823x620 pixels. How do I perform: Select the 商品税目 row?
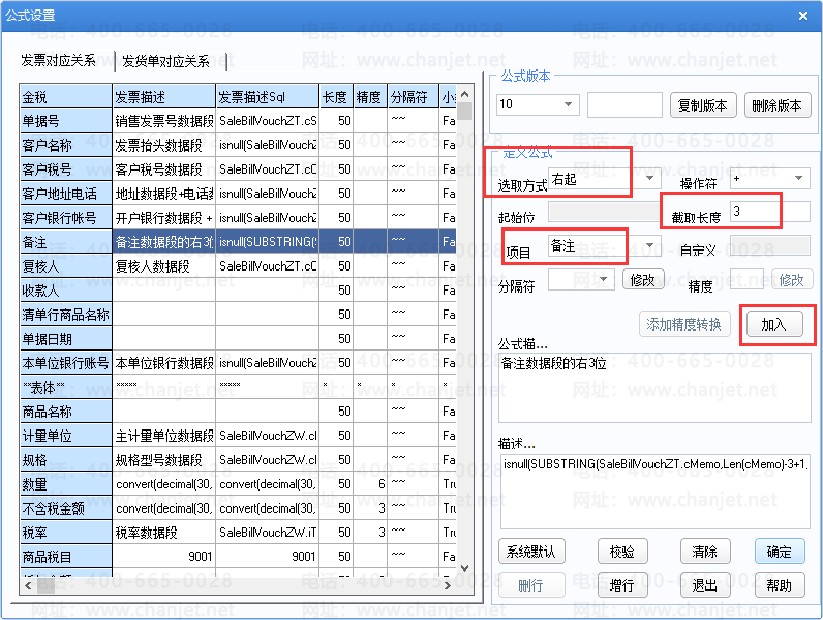pos(66,556)
